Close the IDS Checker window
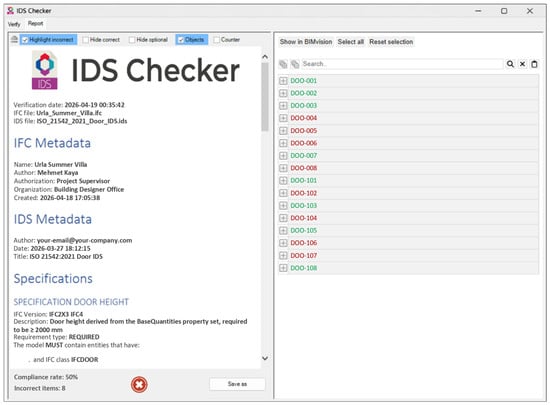 click(530, 11)
